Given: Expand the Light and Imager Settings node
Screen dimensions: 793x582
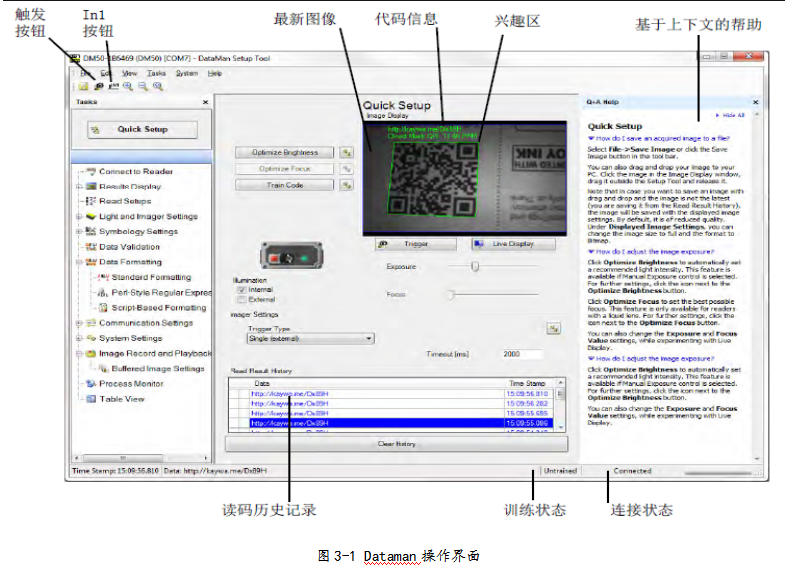Looking at the screenshot, I should coord(79,216).
